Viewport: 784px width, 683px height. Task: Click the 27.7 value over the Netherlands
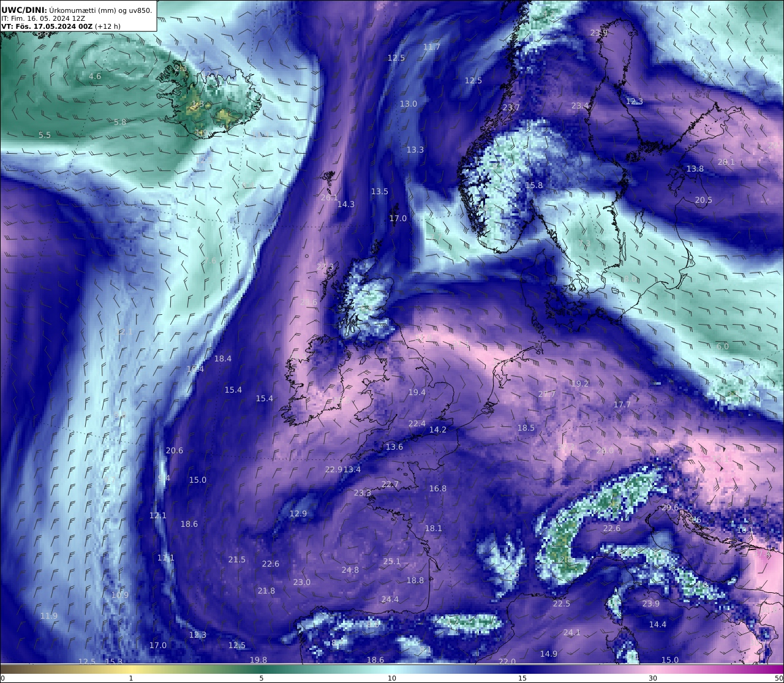[547, 394]
